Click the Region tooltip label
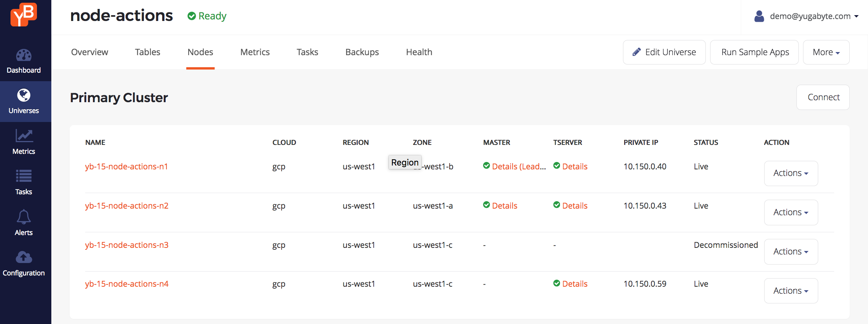 click(405, 162)
